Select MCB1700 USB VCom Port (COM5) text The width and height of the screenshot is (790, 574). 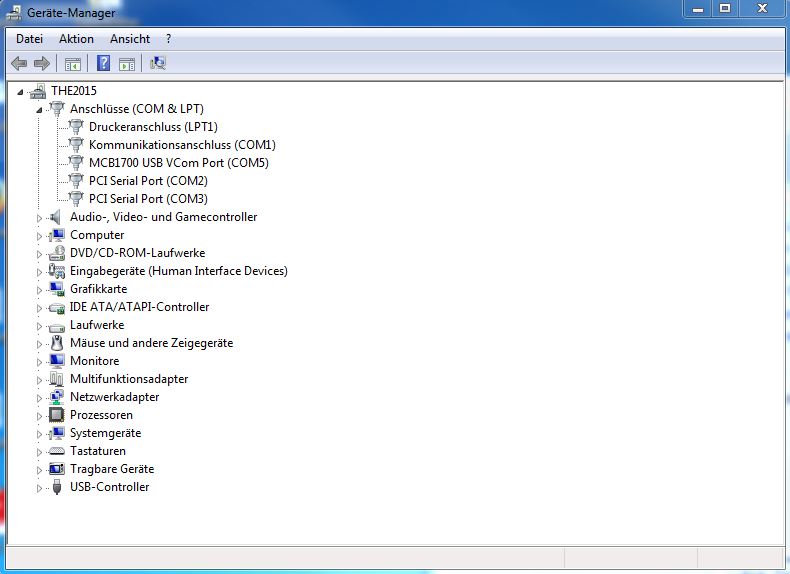[x=179, y=163]
